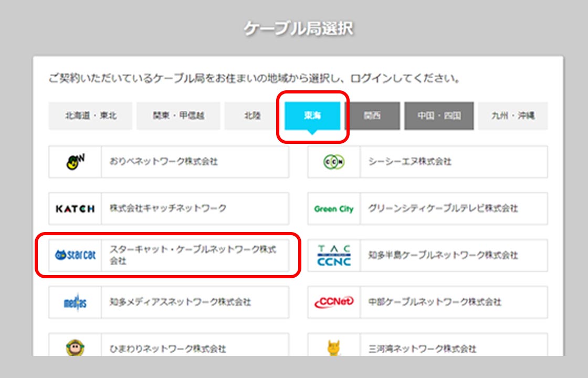Click the ケーブル局選択 page heading

[299, 28]
